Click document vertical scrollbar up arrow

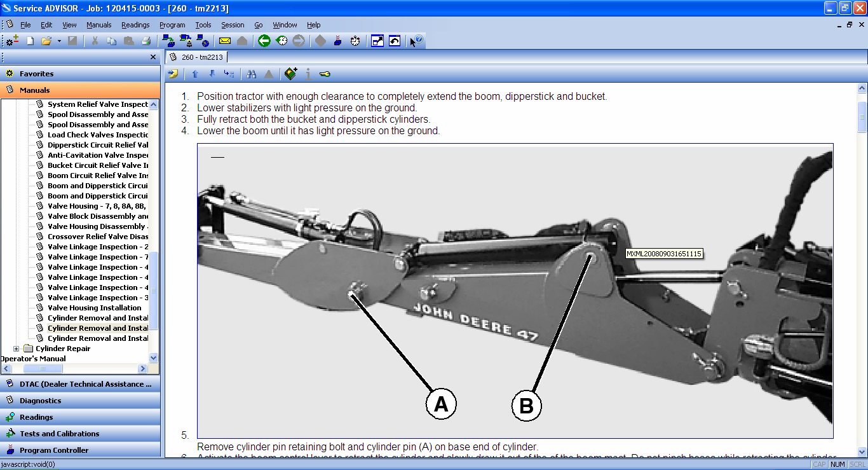pyautogui.click(x=862, y=88)
